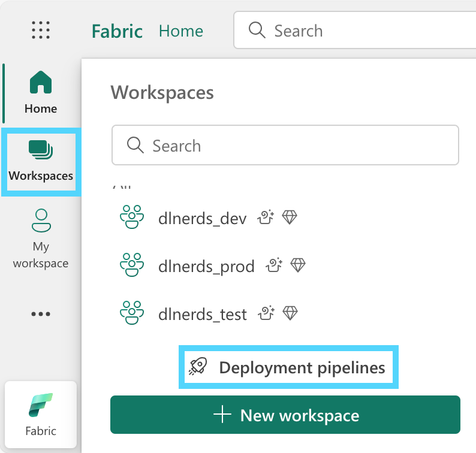Click the dlnerds_dev workspace group icon
The height and width of the screenshot is (453, 476).
[x=132, y=217]
